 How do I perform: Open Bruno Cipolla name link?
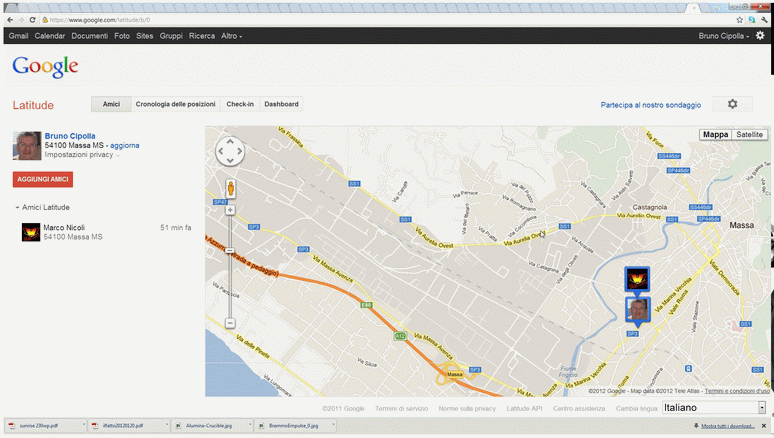pos(70,136)
